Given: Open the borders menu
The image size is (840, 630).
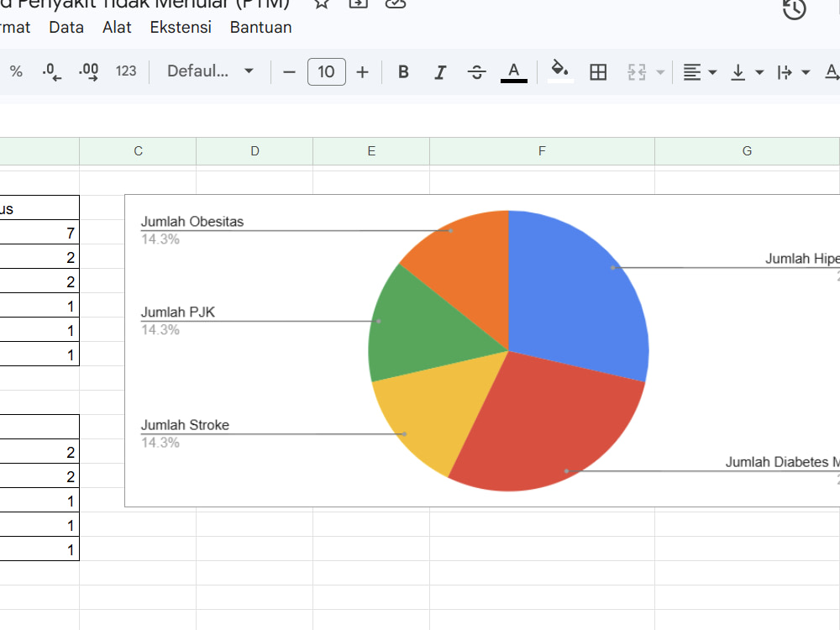Looking at the screenshot, I should pos(598,71).
